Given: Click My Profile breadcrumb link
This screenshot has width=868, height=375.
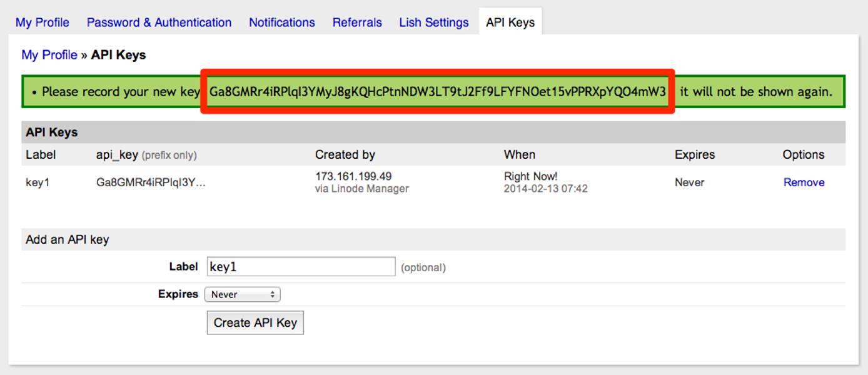Looking at the screenshot, I should 49,55.
